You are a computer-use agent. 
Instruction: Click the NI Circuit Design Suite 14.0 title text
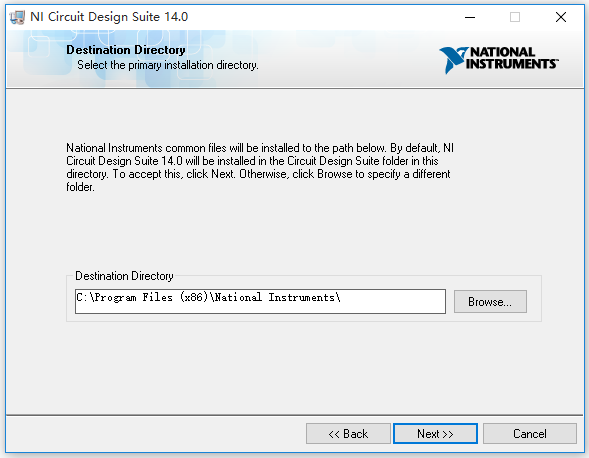point(109,17)
